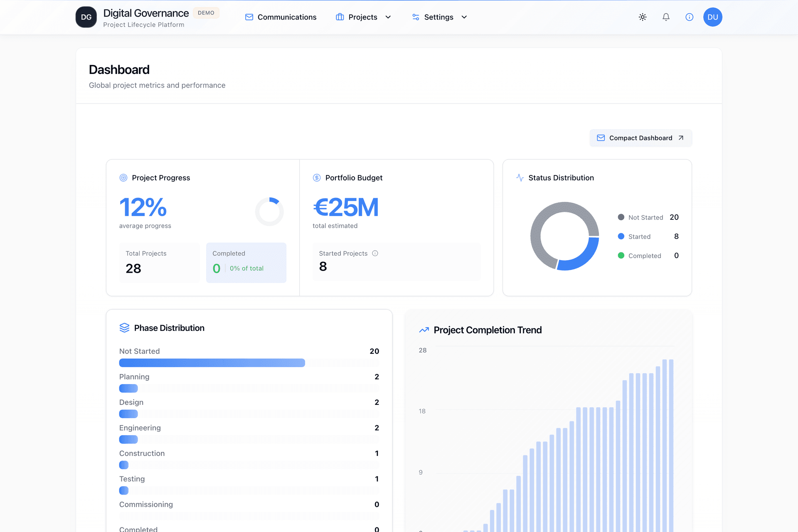Click the Started Projects info tooltip icon
This screenshot has width=798, height=532.
pos(375,253)
